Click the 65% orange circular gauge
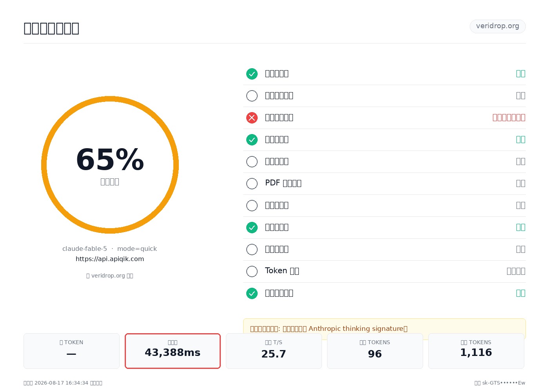 pos(110,165)
